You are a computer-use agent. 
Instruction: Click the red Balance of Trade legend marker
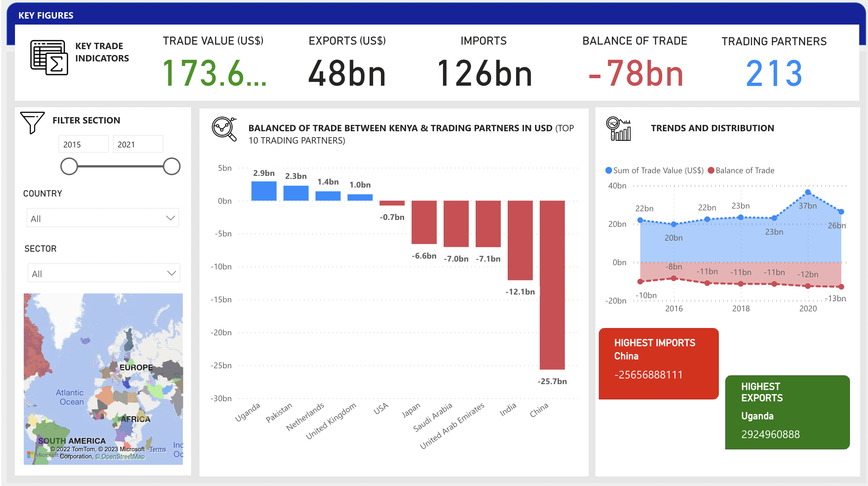[711, 170]
